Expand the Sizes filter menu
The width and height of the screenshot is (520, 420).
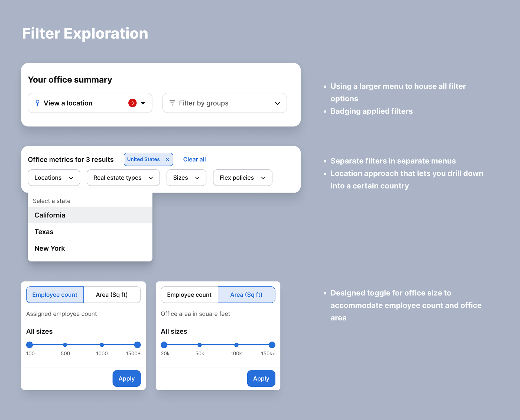pyautogui.click(x=186, y=178)
